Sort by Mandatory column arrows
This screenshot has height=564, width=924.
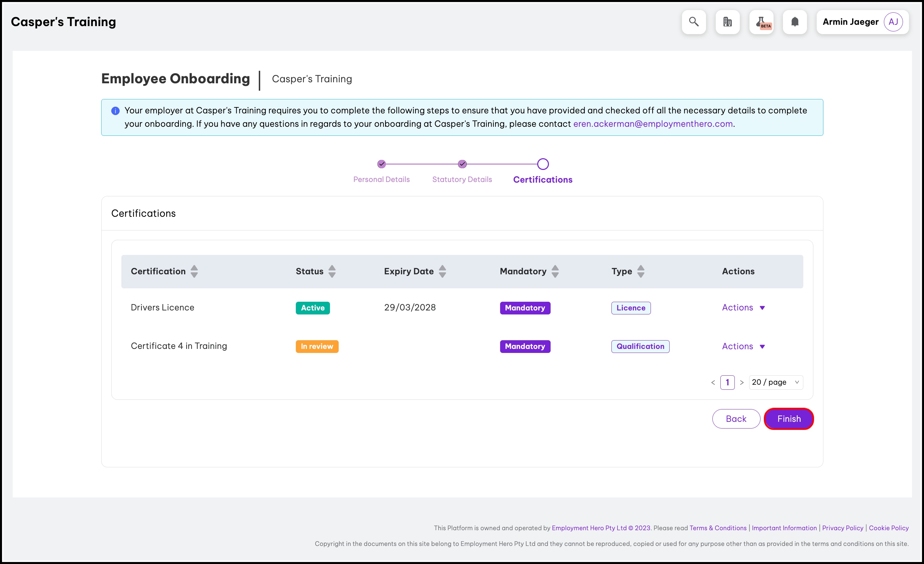click(555, 271)
